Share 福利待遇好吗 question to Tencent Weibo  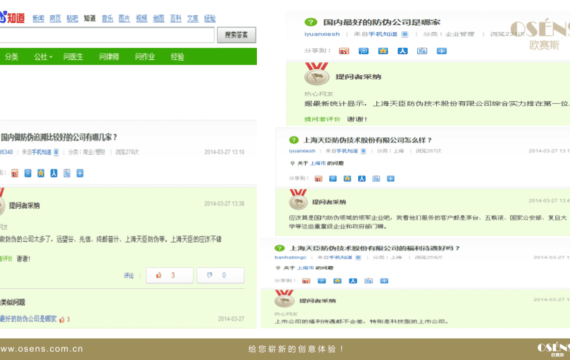click(322, 281)
